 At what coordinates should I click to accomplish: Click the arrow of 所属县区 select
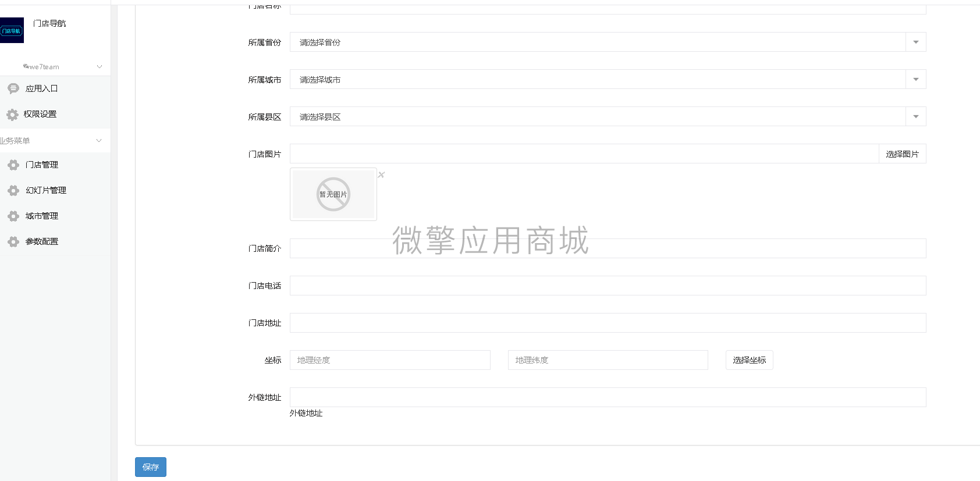tap(916, 116)
